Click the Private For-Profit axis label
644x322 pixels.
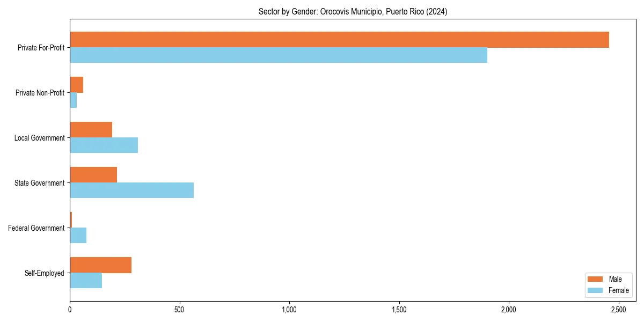tap(41, 48)
